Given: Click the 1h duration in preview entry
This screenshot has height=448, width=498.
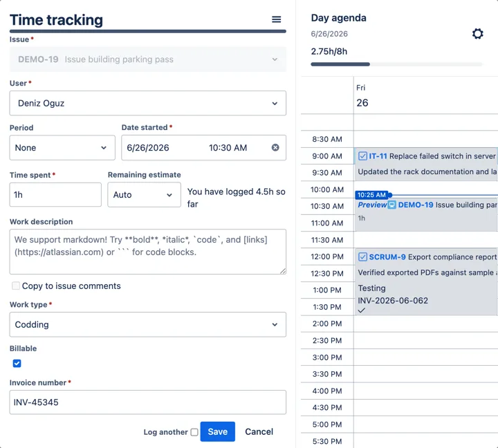Looking at the screenshot, I should click(x=362, y=218).
